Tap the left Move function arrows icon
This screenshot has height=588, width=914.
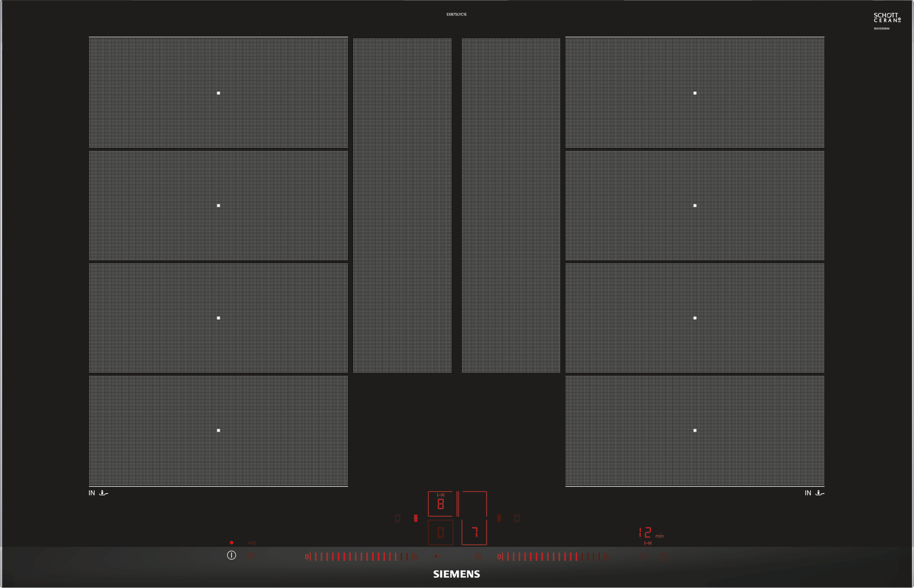coord(397,518)
